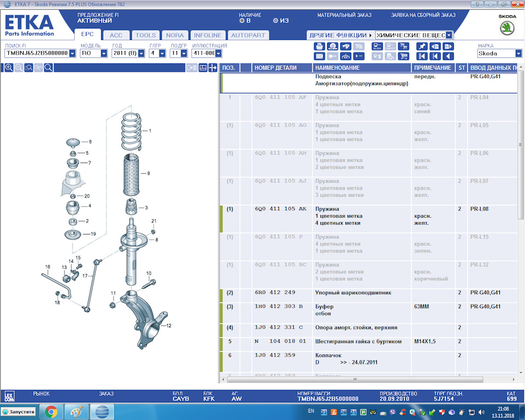Click the plain left arrow back icon
This screenshot has width=525, height=420.
pyautogui.click(x=448, y=56)
